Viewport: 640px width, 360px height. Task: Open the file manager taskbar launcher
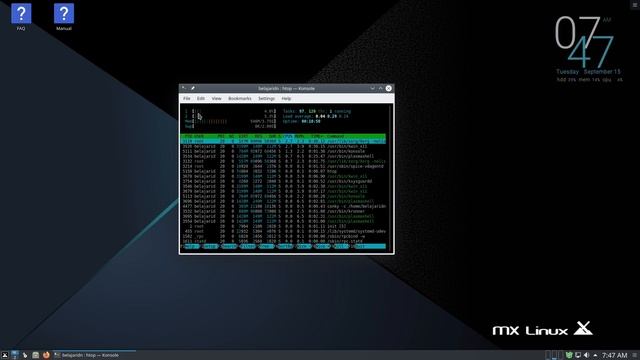coord(36,355)
